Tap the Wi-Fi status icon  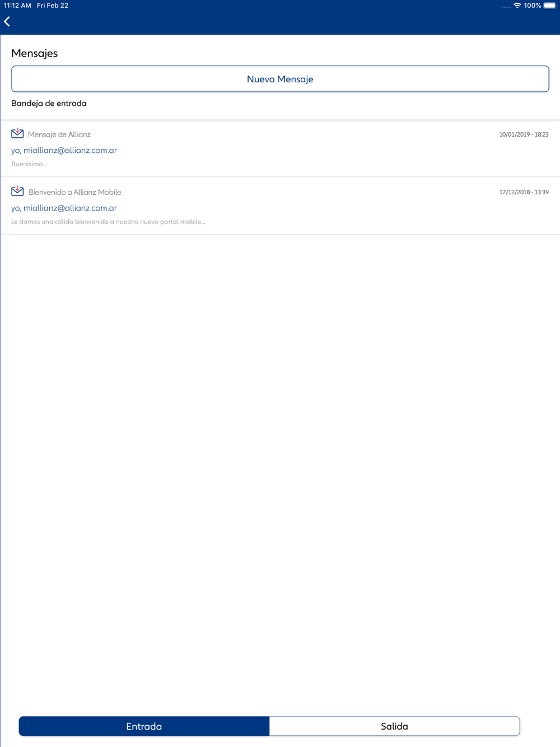[x=517, y=6]
